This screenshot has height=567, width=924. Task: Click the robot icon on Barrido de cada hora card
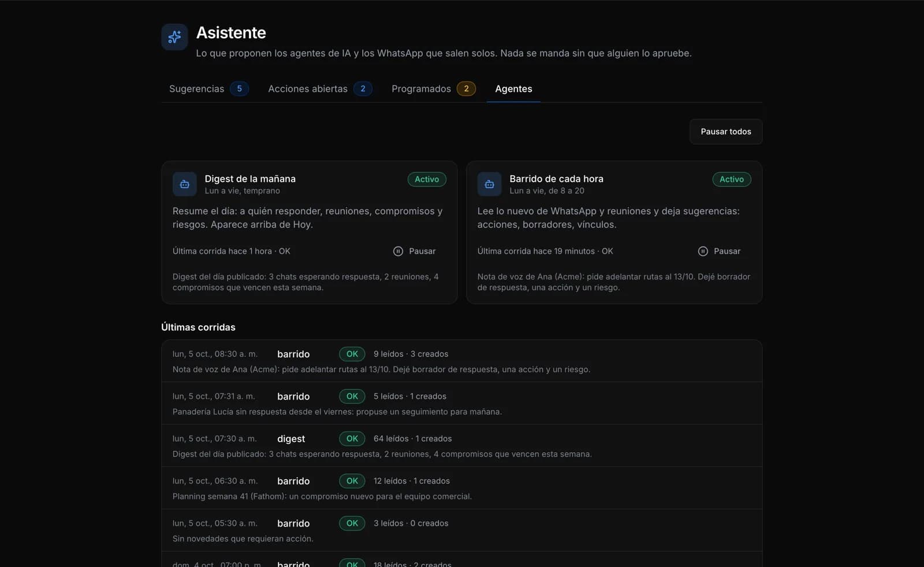pos(490,184)
